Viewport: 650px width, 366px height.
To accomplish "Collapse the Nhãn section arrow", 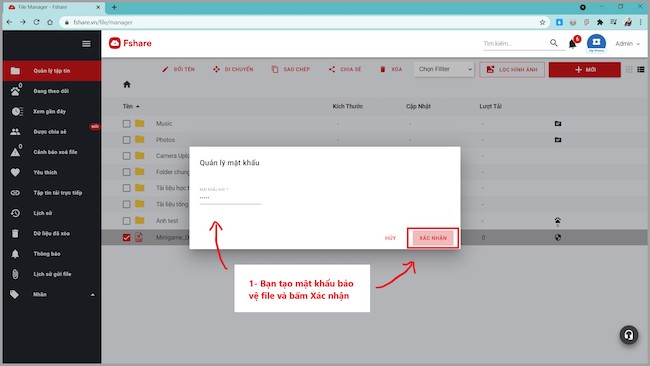I will click(92, 295).
